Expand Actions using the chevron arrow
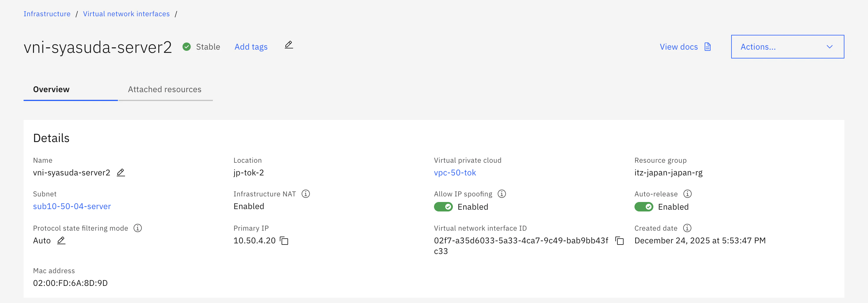 830,47
